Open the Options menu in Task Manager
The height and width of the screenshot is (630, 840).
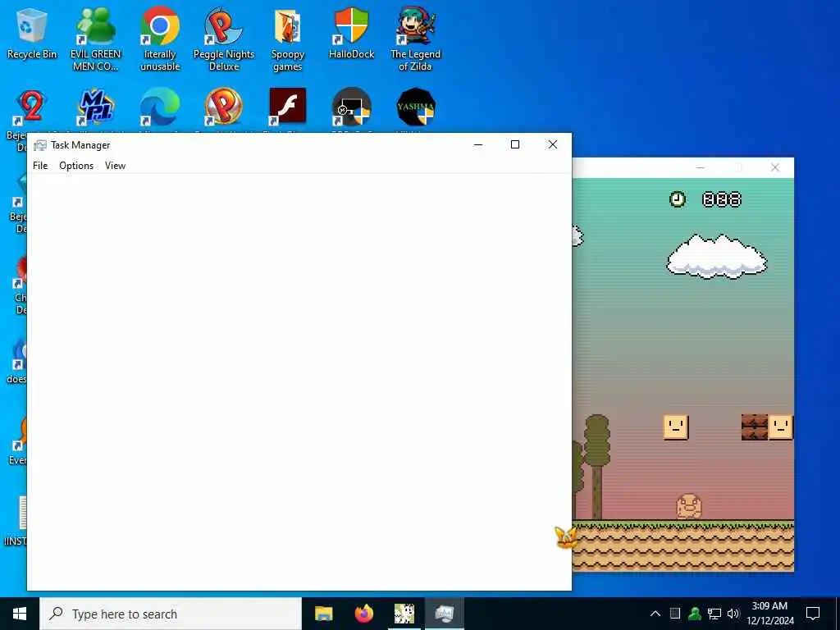(76, 166)
